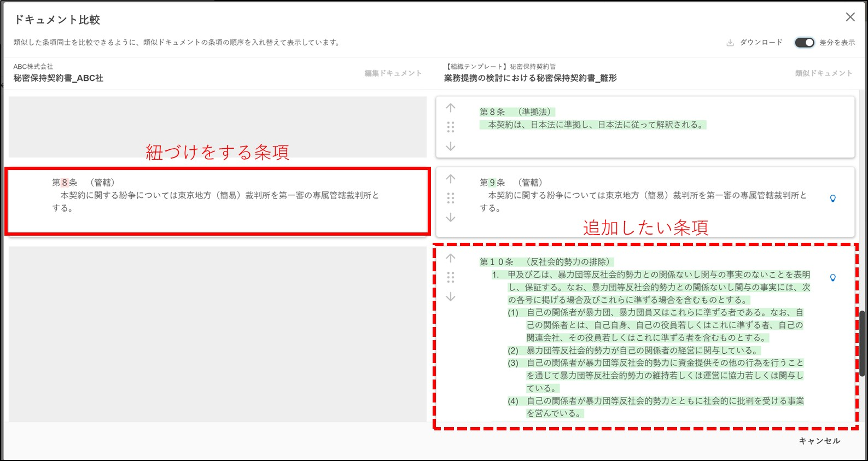Image resolution: width=868 pixels, height=461 pixels.
Task: Click drag handle on 第10条 card
Action: [x=451, y=277]
